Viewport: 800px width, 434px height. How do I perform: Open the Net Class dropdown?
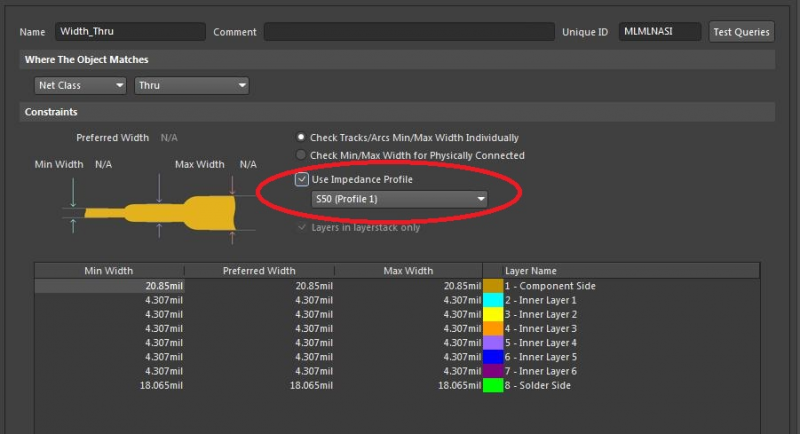tap(80, 85)
